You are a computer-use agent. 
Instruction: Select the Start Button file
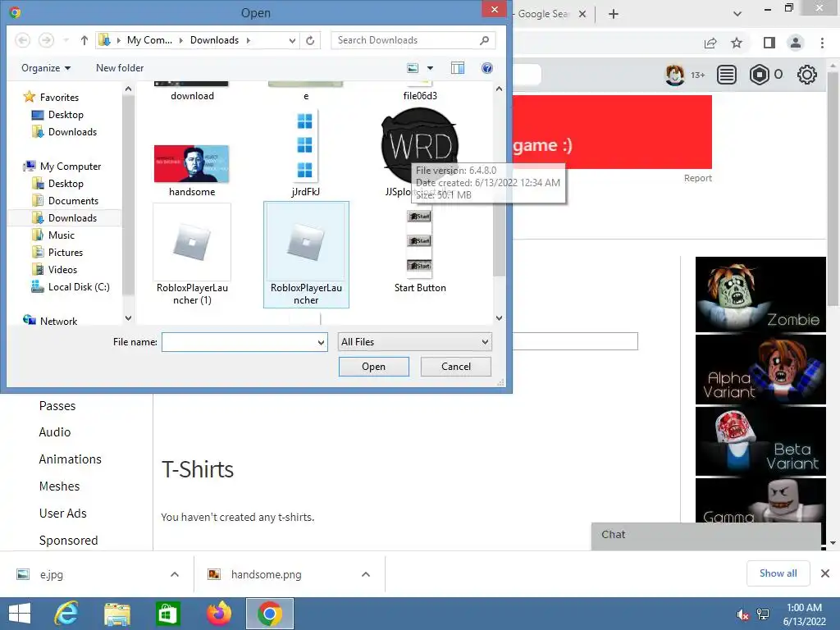420,252
